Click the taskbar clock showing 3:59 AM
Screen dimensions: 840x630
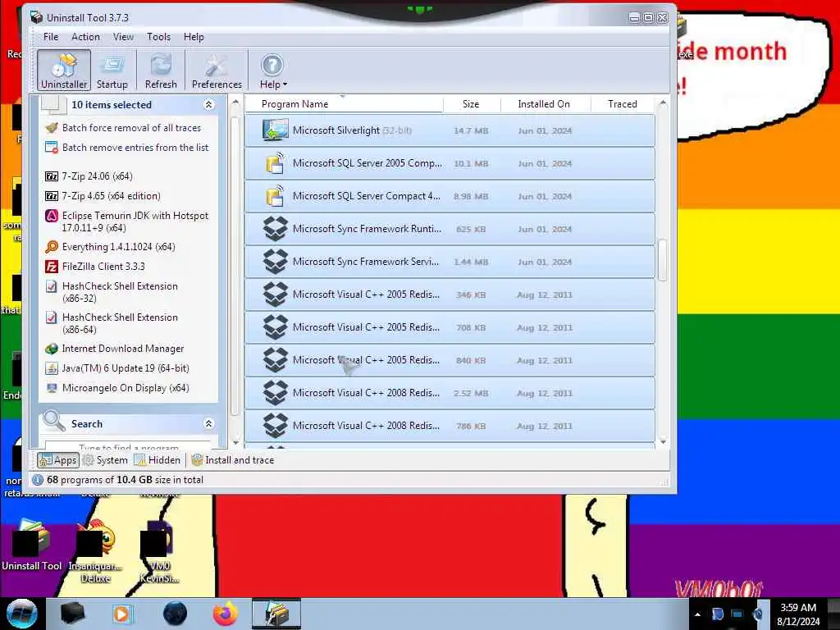[798, 614]
